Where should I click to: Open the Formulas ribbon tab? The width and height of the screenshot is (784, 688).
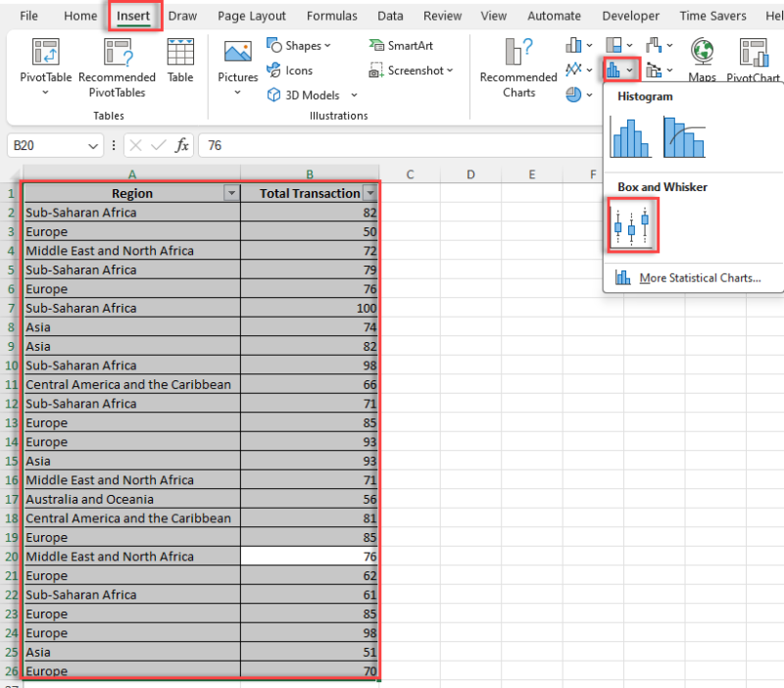click(x=331, y=16)
